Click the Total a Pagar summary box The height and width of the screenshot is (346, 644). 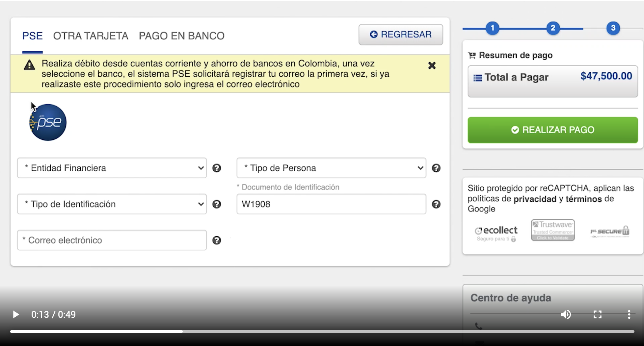[x=553, y=81]
